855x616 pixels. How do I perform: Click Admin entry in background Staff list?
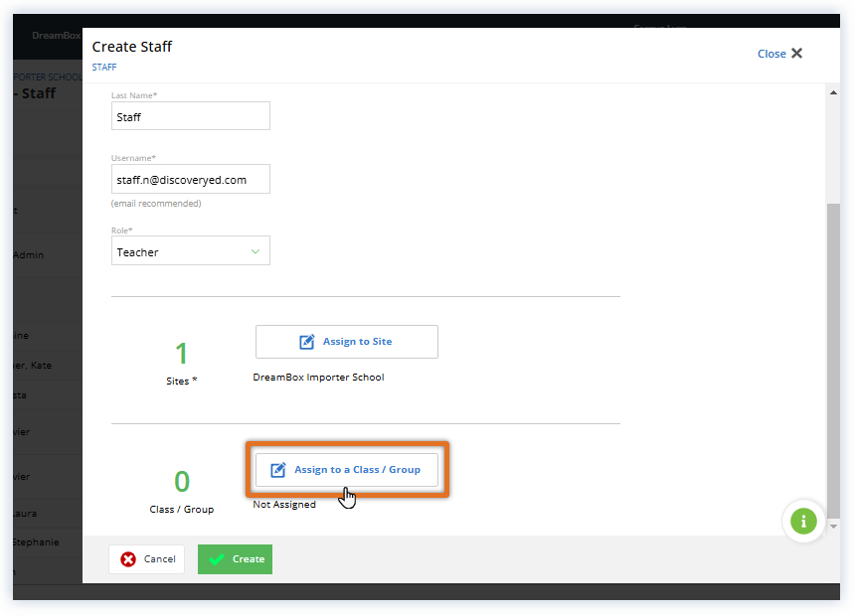(x=29, y=255)
